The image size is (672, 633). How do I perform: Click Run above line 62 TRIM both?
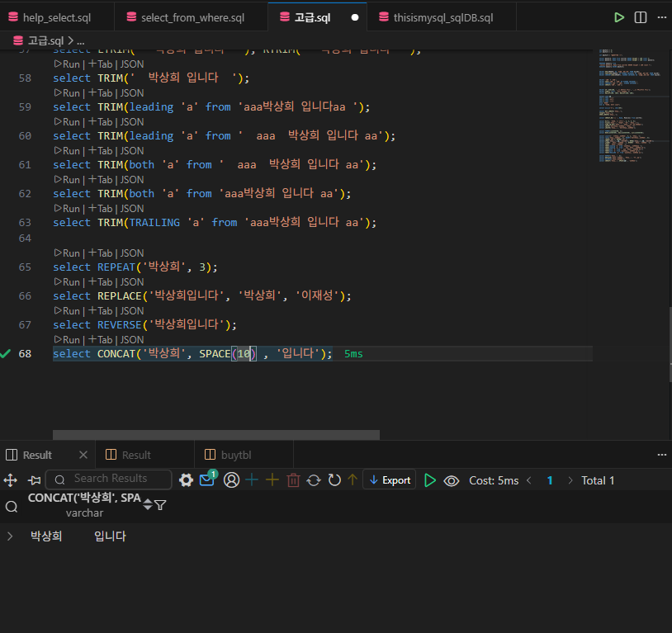pos(67,180)
